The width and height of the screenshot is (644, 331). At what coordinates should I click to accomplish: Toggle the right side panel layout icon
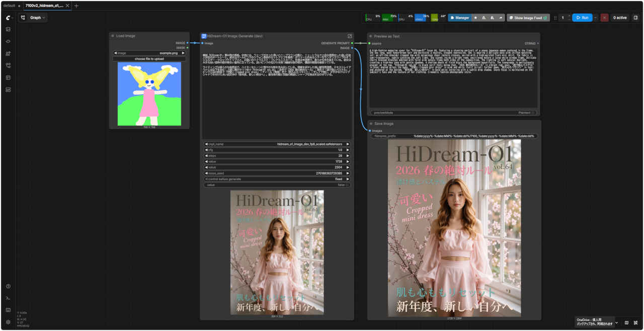pos(635,18)
